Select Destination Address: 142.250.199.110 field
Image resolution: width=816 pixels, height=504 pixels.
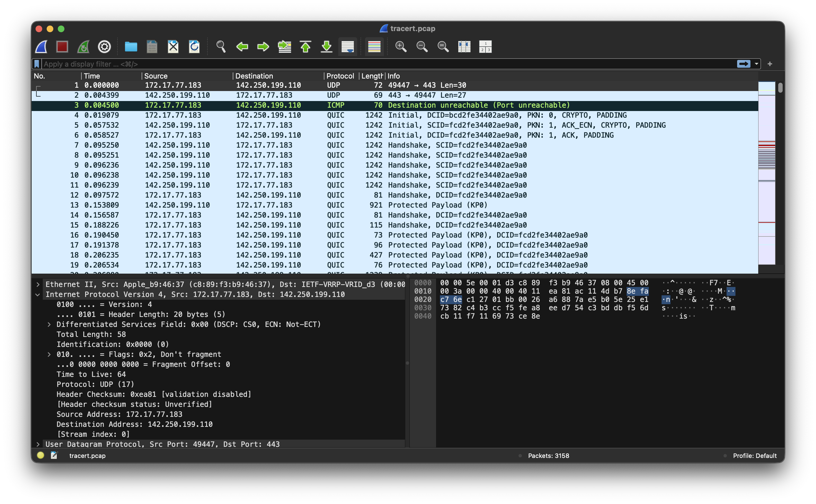coord(134,425)
